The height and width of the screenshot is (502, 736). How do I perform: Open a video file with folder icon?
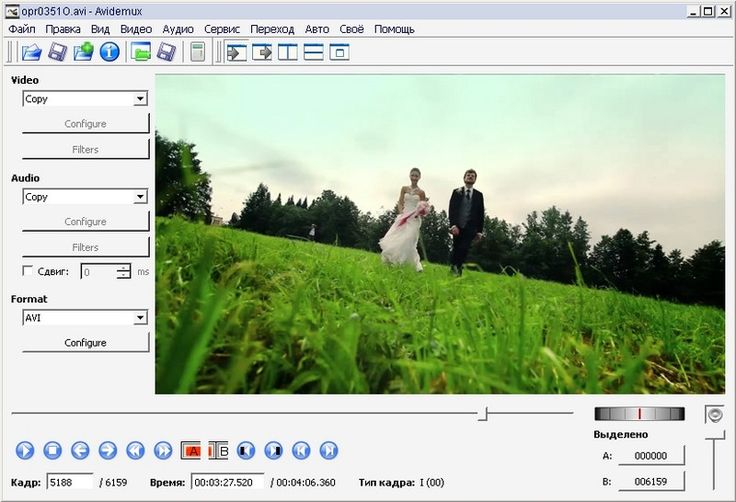click(31, 52)
